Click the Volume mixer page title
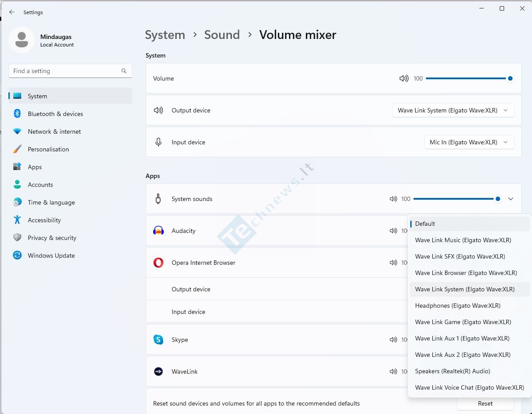Image resolution: width=532 pixels, height=414 pixels. point(298,35)
